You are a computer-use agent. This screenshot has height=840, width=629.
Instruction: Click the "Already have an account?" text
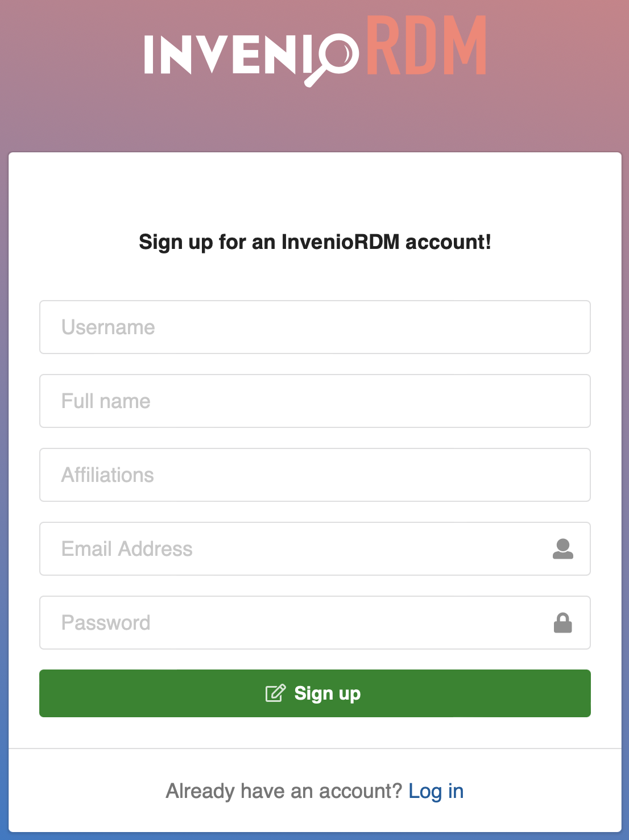tap(284, 791)
